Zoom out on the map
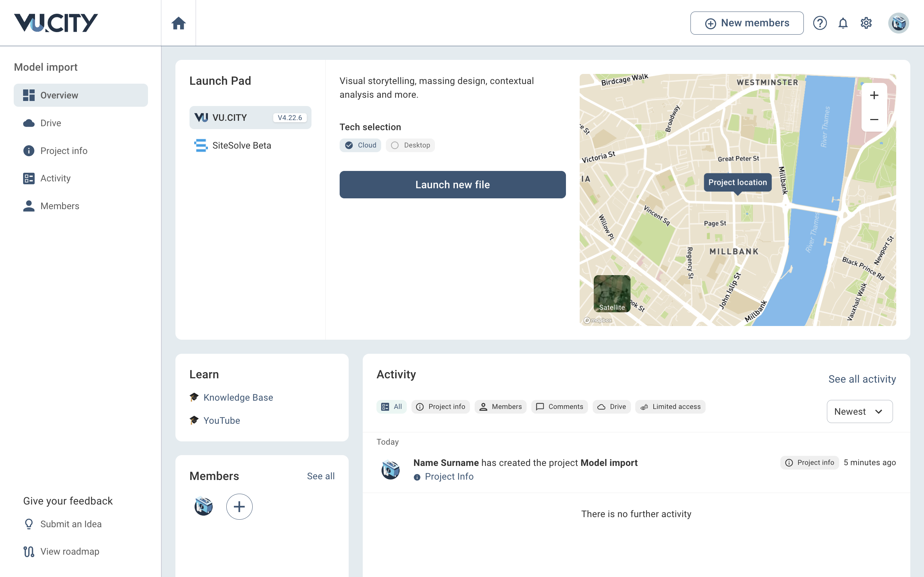 click(873, 119)
